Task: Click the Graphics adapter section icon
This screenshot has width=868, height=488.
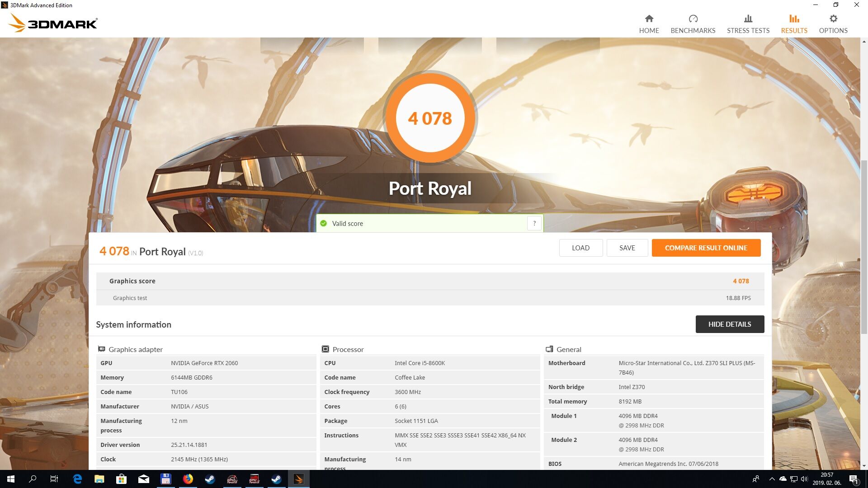Action: [x=102, y=349]
